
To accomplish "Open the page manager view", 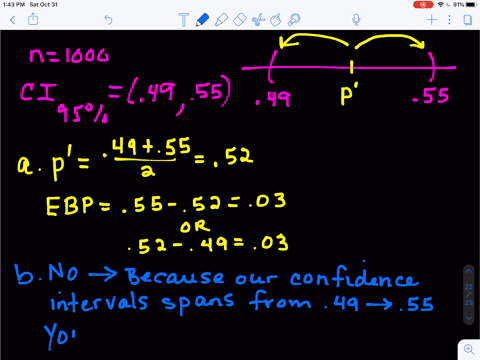I will point(468,20).
